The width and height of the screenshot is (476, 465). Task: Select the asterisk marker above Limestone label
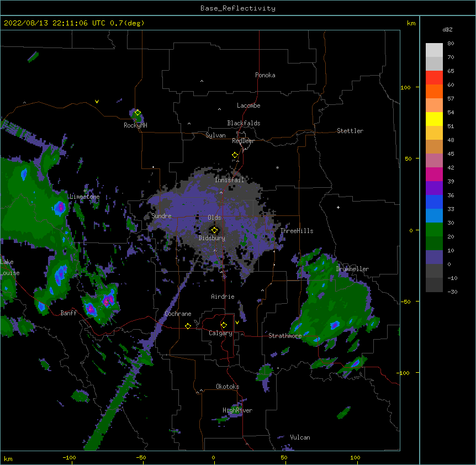(x=84, y=191)
